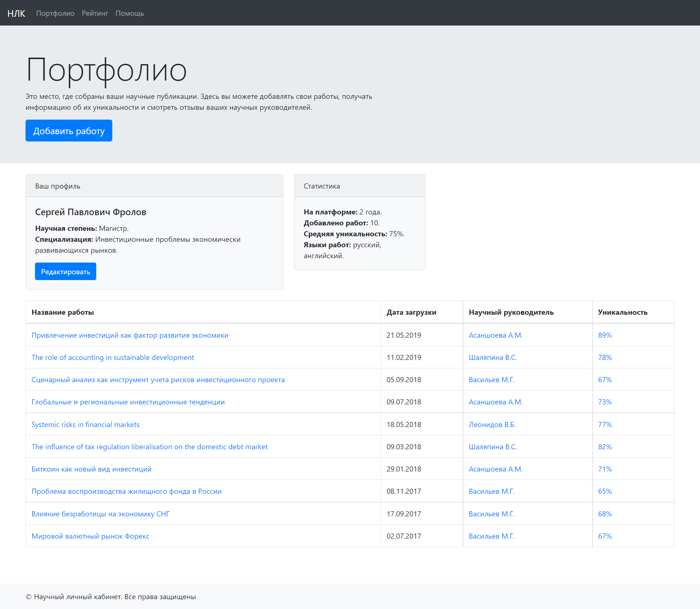Open 'Systemic risks in financial markets' paper

pos(85,424)
